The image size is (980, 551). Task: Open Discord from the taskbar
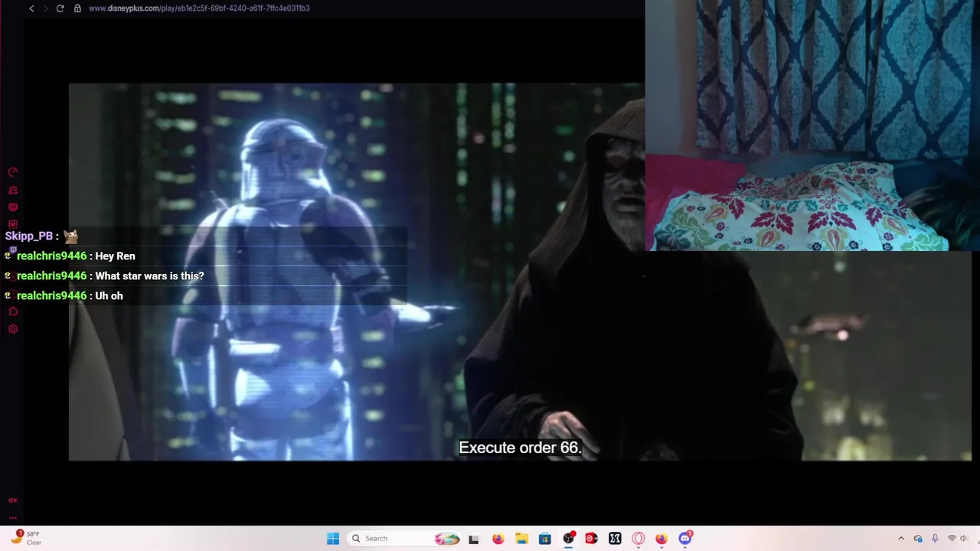click(x=685, y=539)
